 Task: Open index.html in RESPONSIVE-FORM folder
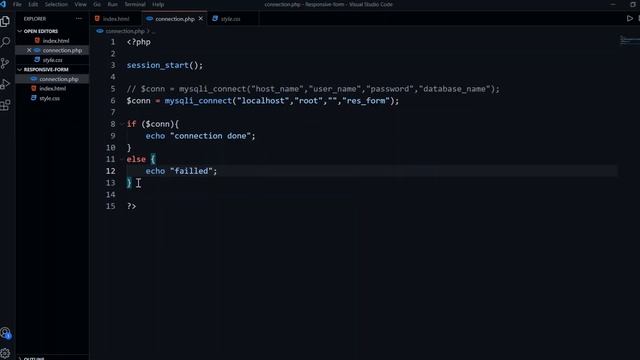tap(52, 89)
